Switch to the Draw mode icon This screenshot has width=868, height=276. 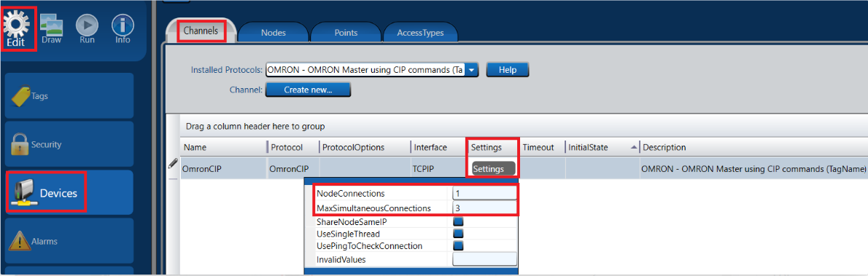(x=52, y=28)
